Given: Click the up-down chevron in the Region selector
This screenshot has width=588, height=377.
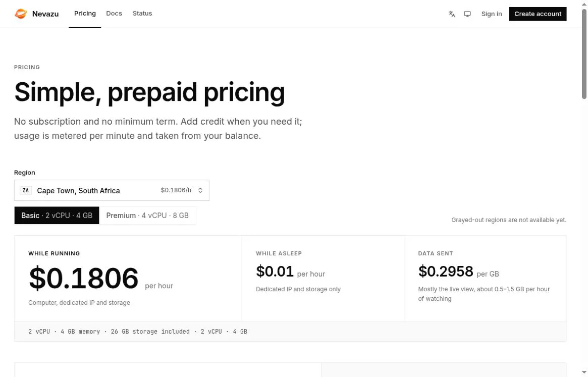Looking at the screenshot, I should (200, 190).
